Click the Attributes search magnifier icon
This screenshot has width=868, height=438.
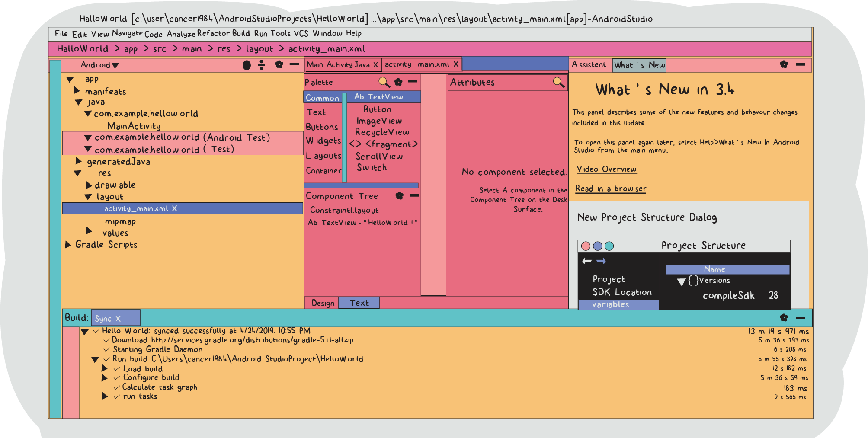tap(558, 82)
